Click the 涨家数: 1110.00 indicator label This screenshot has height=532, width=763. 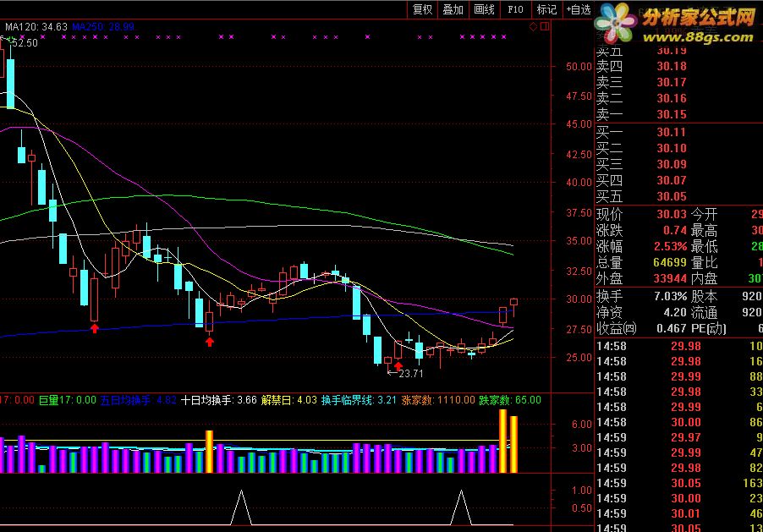[x=438, y=400]
